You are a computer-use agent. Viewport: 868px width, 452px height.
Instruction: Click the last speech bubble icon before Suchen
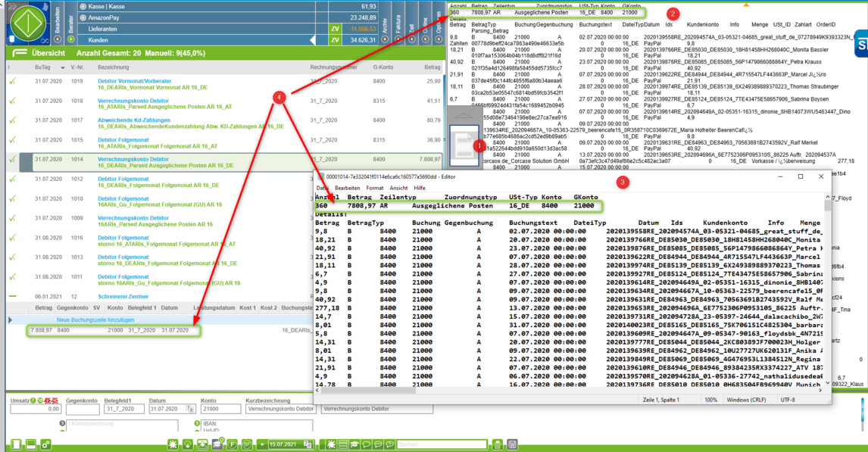pyautogui.click(x=390, y=444)
